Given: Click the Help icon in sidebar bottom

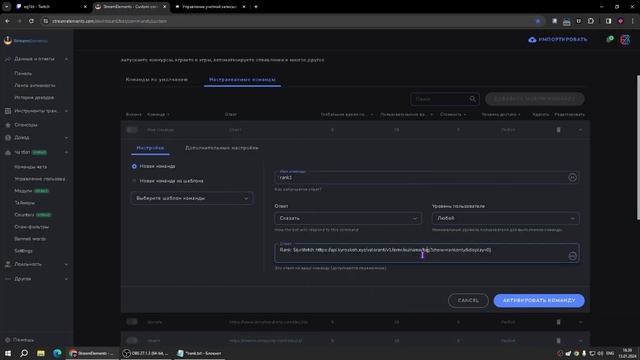Looking at the screenshot, I should coord(8,340).
